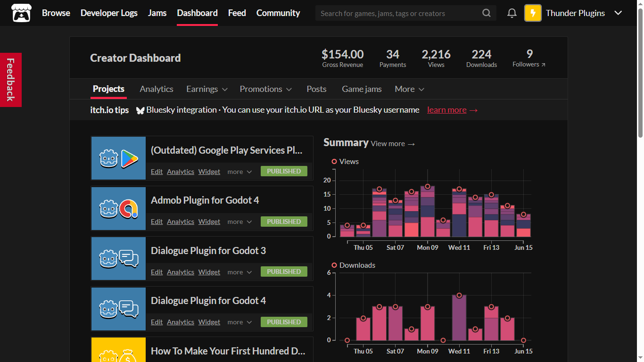Open 'How To Make Your First Hundred' title
Viewport: 644px width, 362px height.
pos(228,351)
